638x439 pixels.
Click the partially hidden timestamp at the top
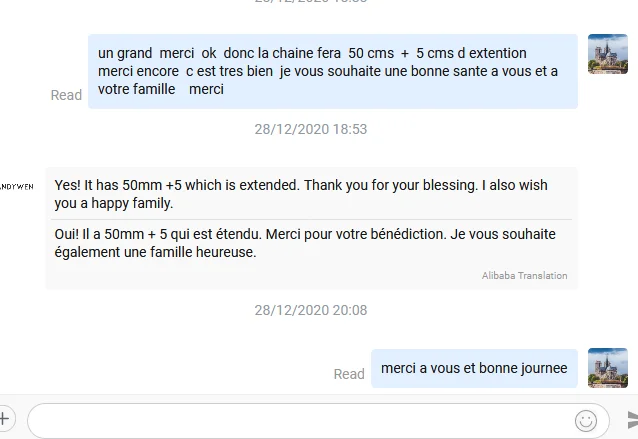(310, 2)
